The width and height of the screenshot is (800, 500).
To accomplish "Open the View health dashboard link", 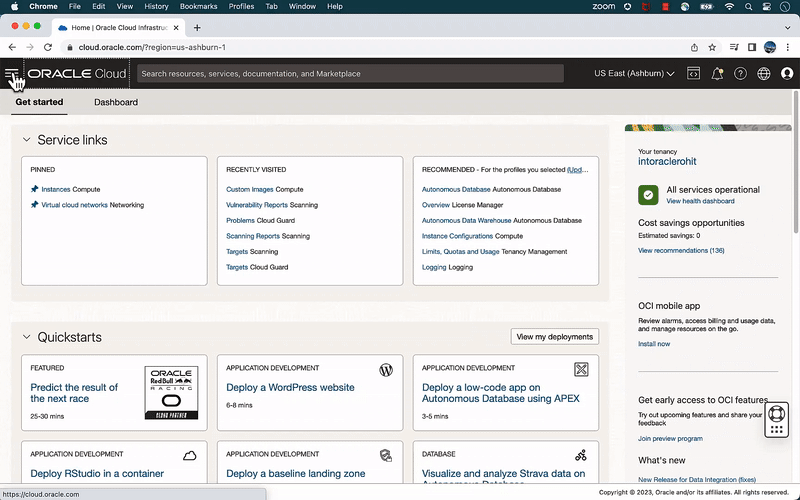I will (x=700, y=201).
